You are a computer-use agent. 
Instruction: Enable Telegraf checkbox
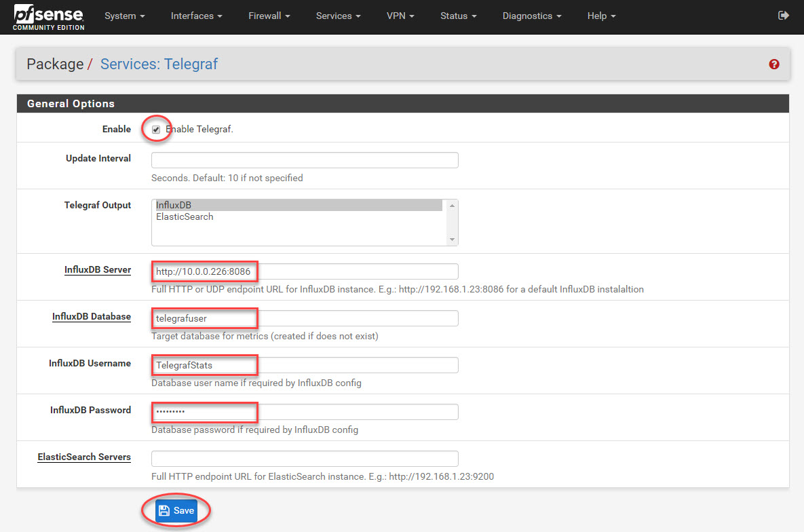tap(156, 130)
